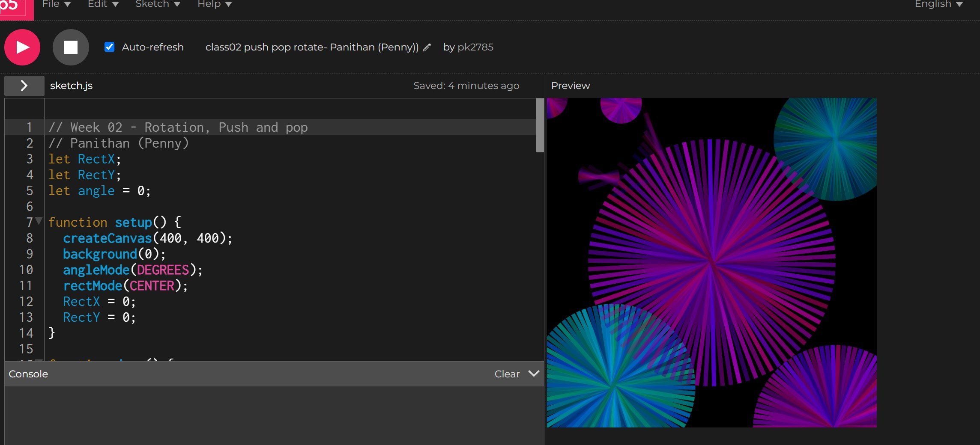Run the sketch with the Play button
Image resolution: width=980 pixels, height=445 pixels.
pyautogui.click(x=22, y=47)
